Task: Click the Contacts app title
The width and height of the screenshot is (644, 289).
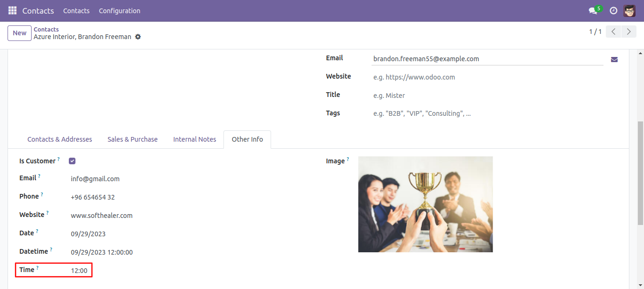Action: (38, 10)
